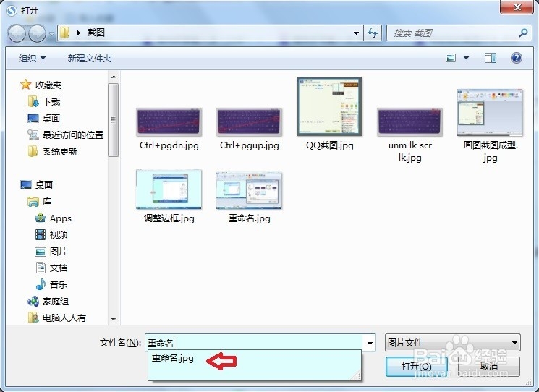Image resolution: width=539 pixels, height=392 pixels.
Task: Open 系统更新 folder in sidebar
Action: [x=53, y=151]
